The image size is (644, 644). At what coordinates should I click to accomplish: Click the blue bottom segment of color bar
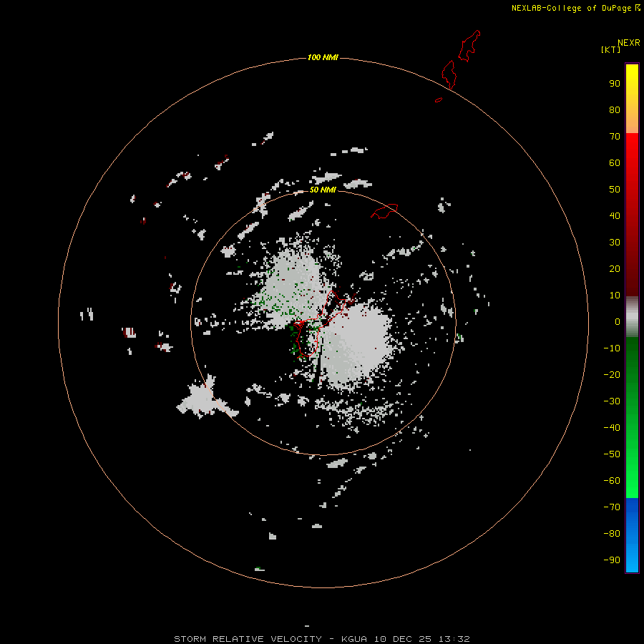coord(632,535)
